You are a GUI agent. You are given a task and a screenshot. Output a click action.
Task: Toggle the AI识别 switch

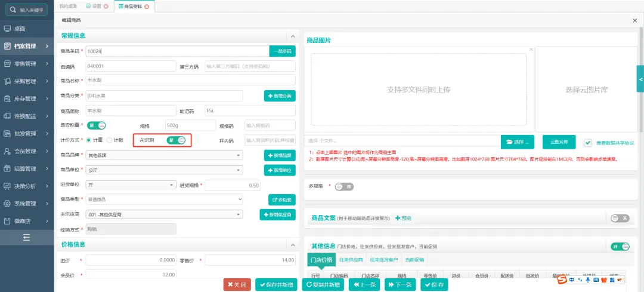tap(177, 140)
